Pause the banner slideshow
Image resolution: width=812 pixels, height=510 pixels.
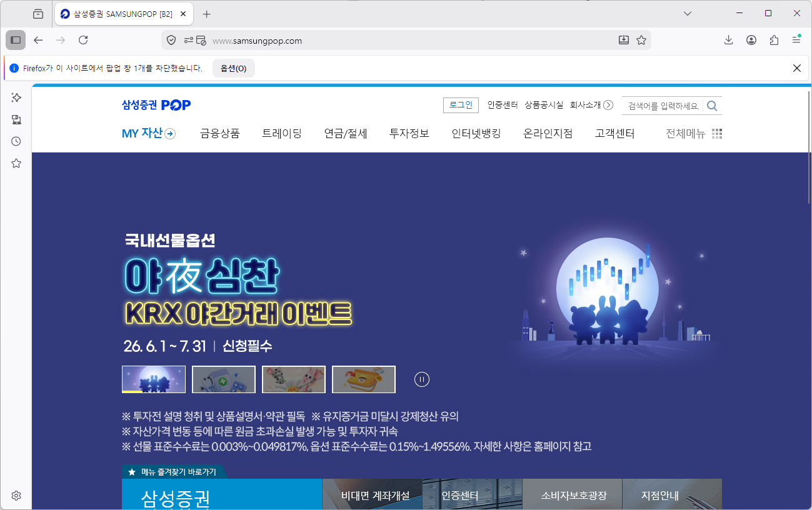pyautogui.click(x=422, y=379)
